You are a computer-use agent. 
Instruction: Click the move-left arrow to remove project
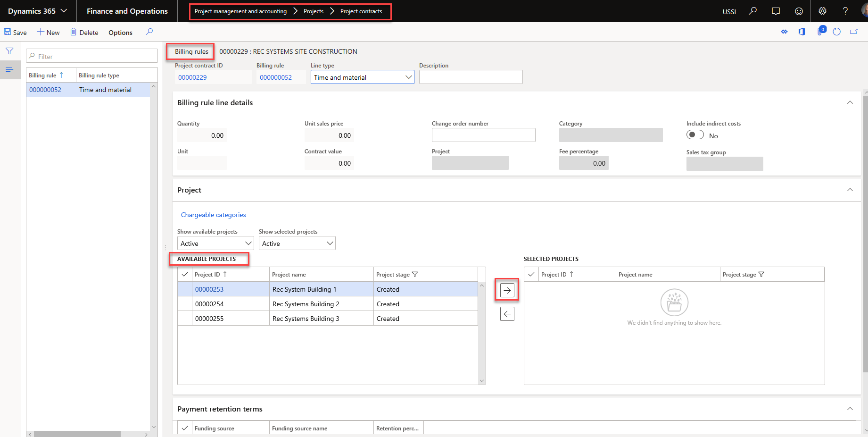[x=507, y=314]
